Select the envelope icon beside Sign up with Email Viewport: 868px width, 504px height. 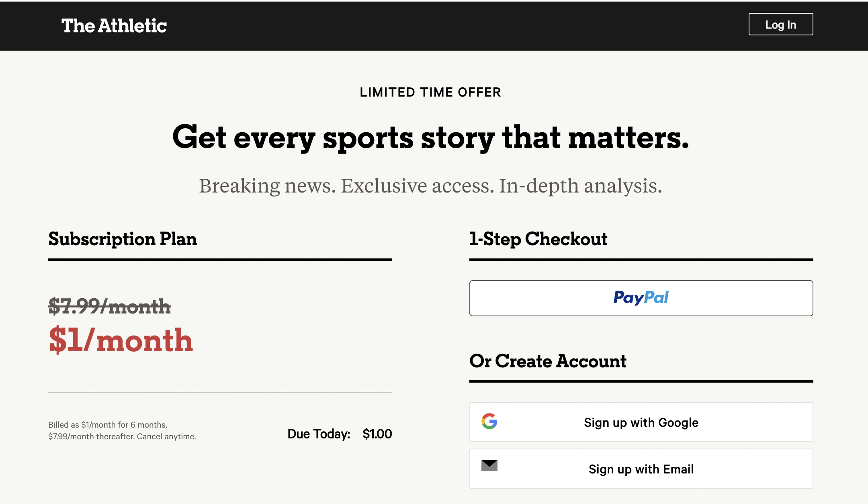pyautogui.click(x=489, y=466)
